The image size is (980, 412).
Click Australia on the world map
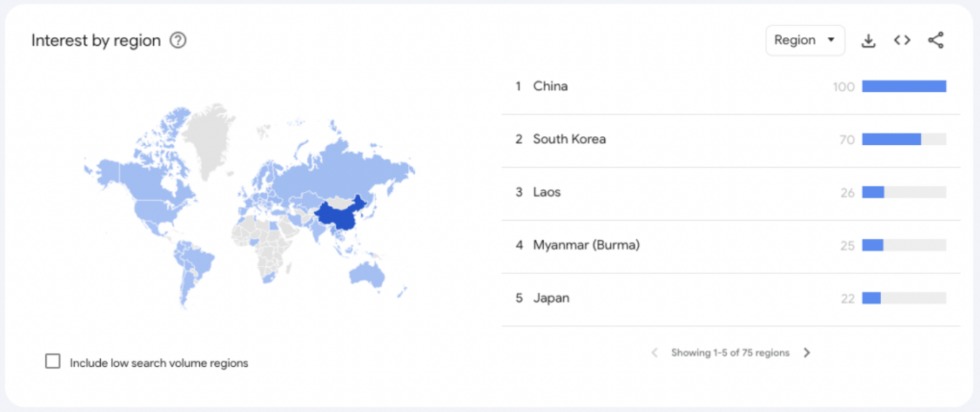[367, 274]
